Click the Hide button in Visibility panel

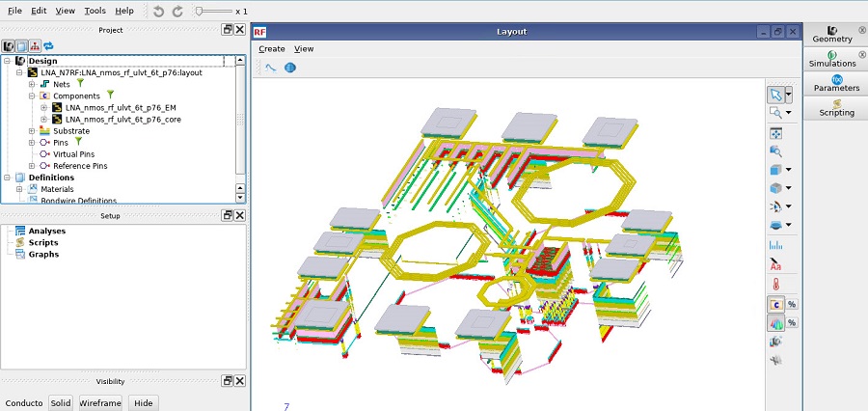144,402
